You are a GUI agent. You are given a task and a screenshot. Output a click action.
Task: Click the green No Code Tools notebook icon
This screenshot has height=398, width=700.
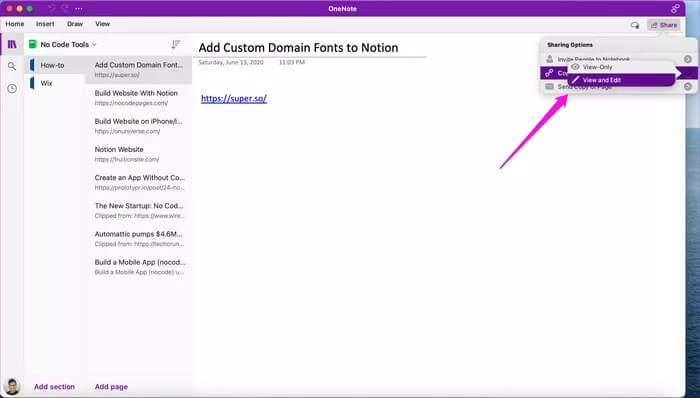point(33,44)
